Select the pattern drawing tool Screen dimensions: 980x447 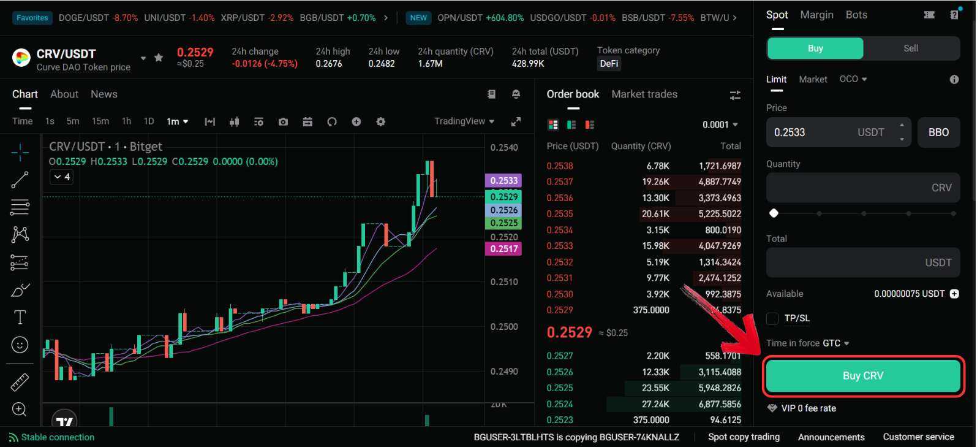[x=20, y=234]
